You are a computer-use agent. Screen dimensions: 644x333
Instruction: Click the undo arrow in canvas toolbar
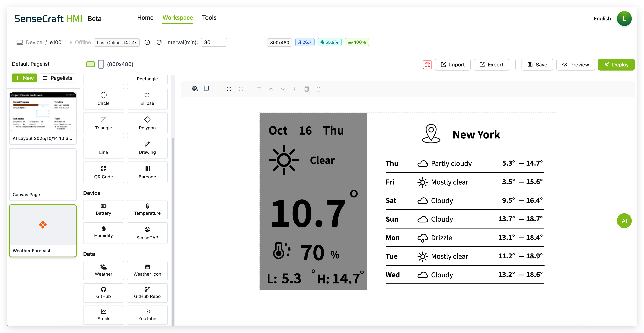coord(229,89)
